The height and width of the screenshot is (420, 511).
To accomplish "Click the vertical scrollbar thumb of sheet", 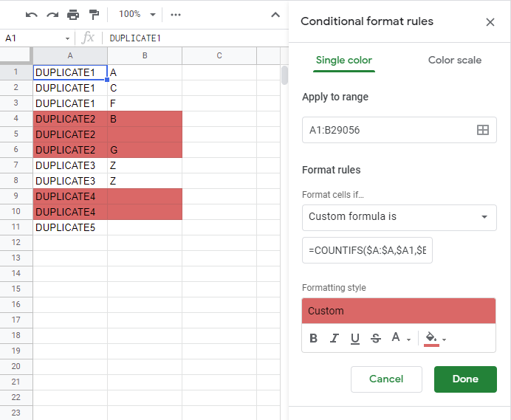I will [284, 75].
